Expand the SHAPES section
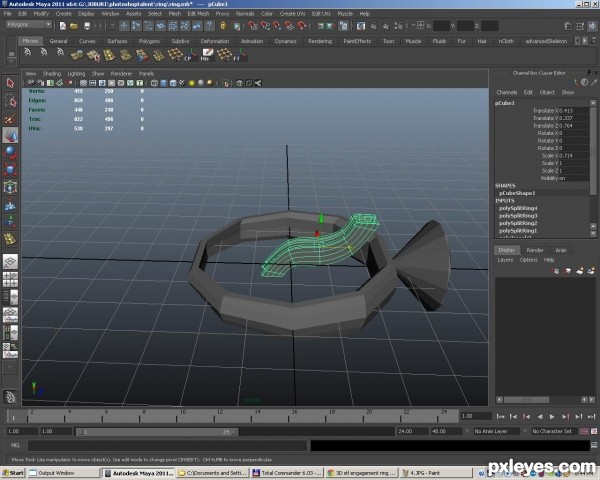This screenshot has height=480, width=600. (505, 186)
